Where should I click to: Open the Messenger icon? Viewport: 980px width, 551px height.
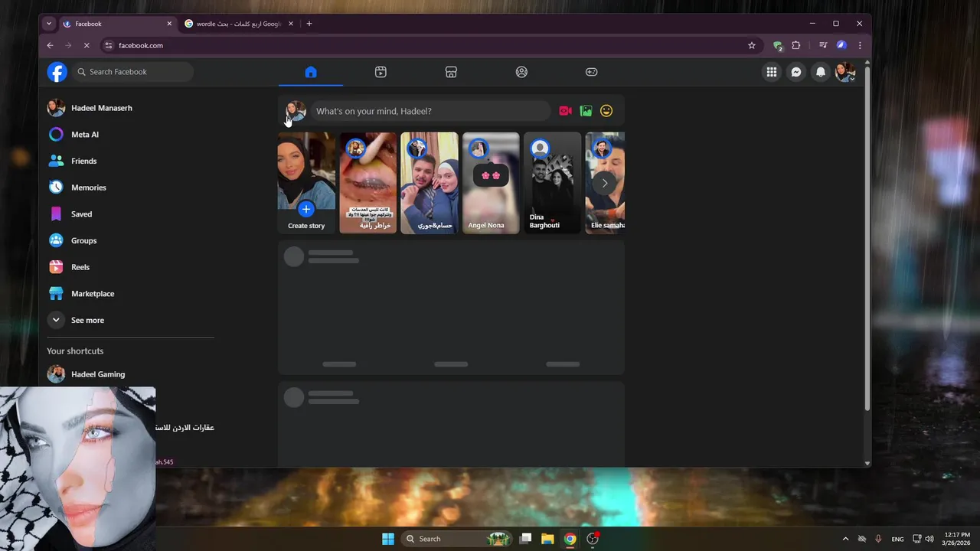coord(796,72)
